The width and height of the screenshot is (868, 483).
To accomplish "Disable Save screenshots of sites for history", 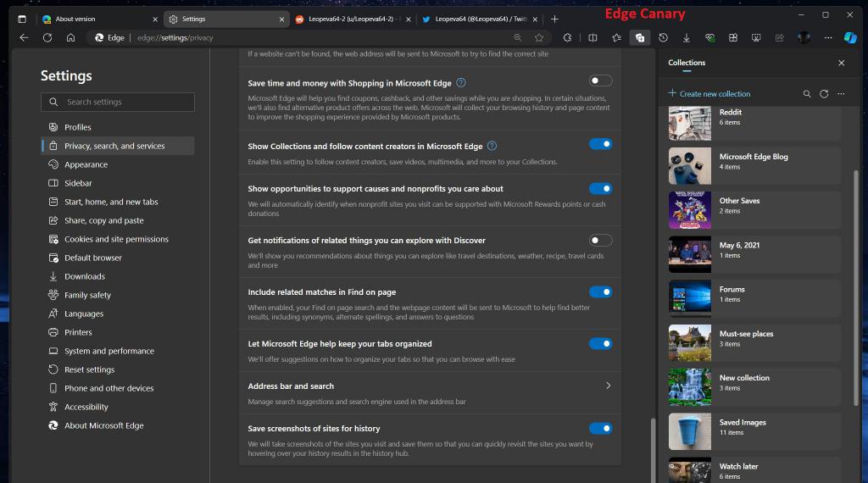I will pos(600,429).
